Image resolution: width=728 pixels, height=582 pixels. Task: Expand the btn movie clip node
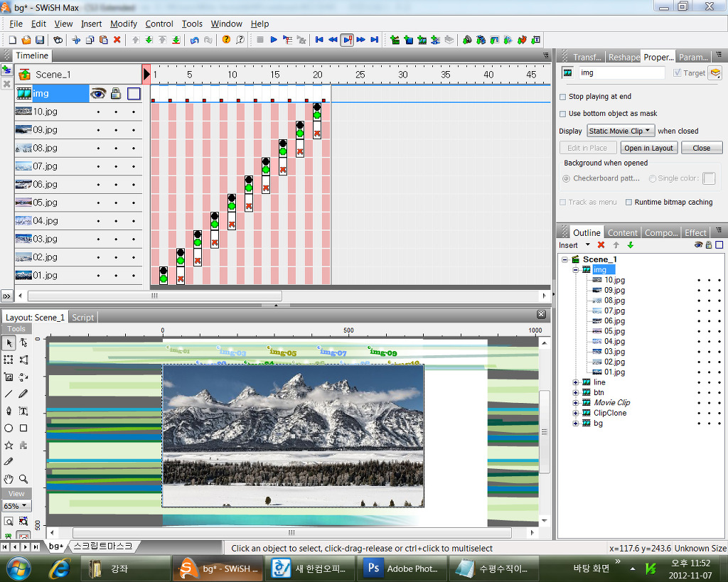tap(576, 393)
